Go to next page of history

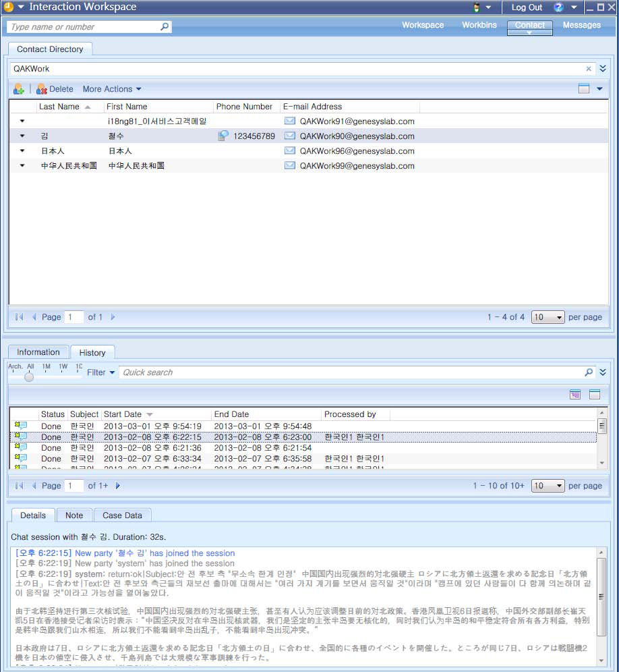coord(118,486)
